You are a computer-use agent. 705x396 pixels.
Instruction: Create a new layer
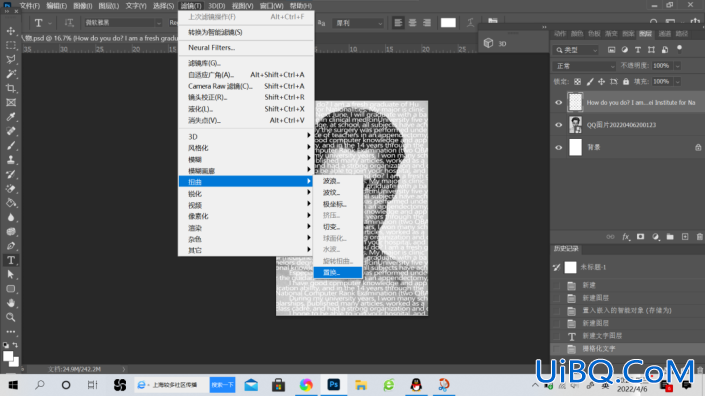coord(685,237)
